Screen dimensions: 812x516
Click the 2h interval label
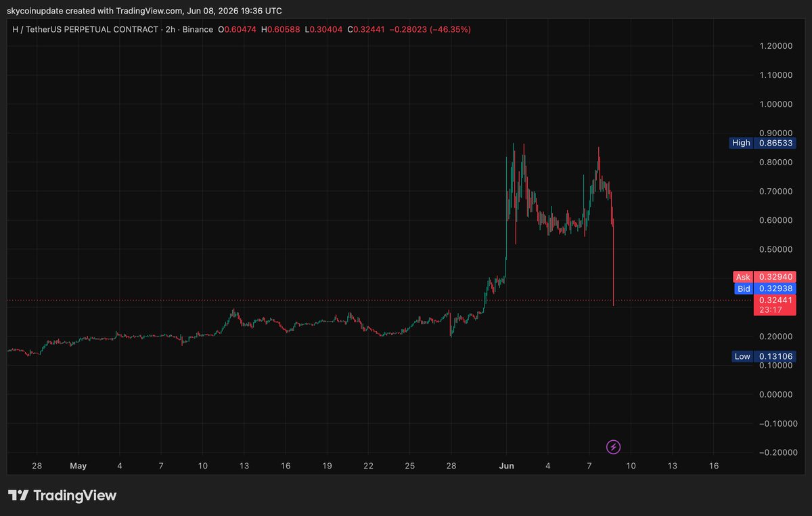170,30
